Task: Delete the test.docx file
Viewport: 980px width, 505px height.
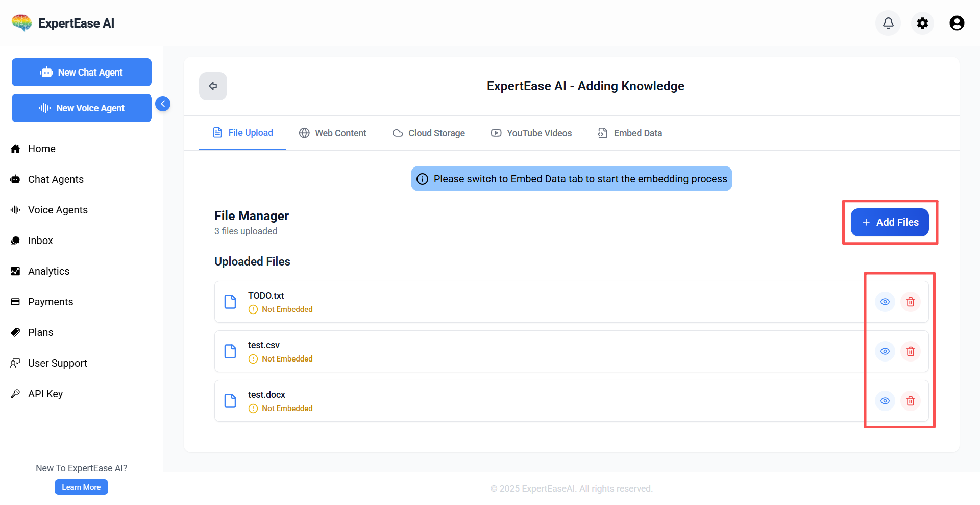Action: pyautogui.click(x=910, y=401)
